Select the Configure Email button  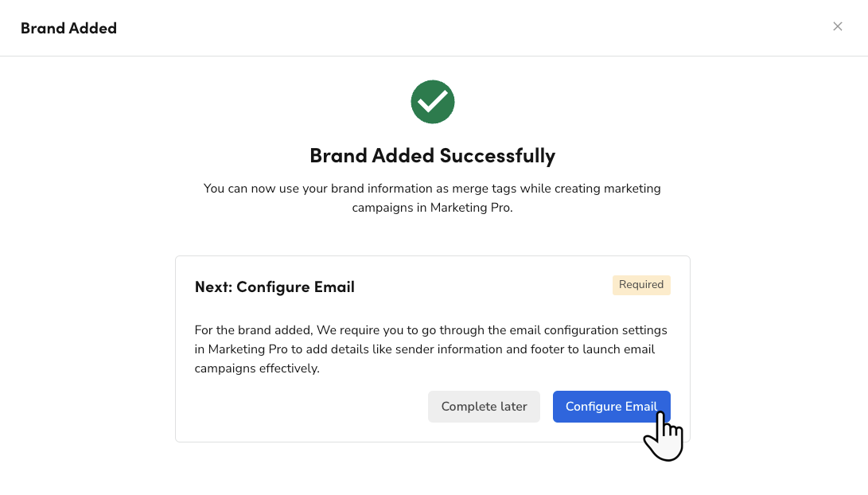tap(611, 406)
